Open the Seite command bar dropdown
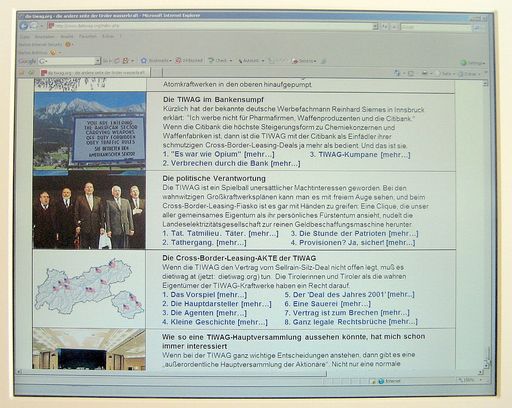The width and height of the screenshot is (512, 408). pos(445,74)
